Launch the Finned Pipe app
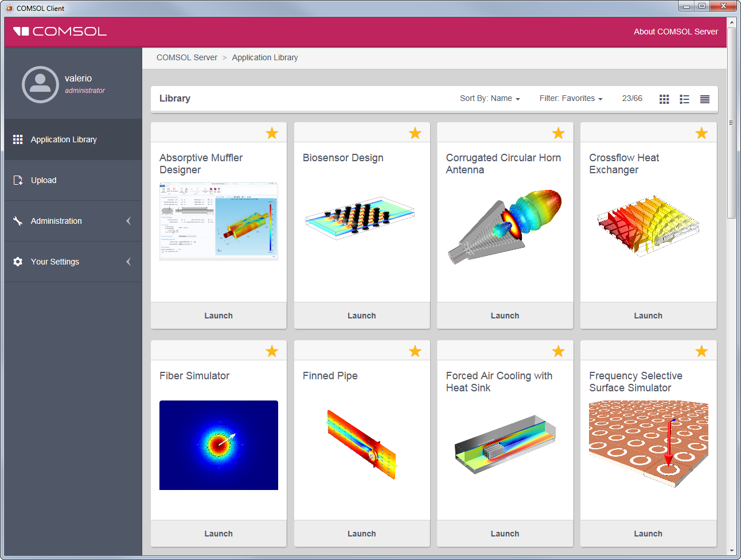The image size is (741, 560). coord(362,534)
